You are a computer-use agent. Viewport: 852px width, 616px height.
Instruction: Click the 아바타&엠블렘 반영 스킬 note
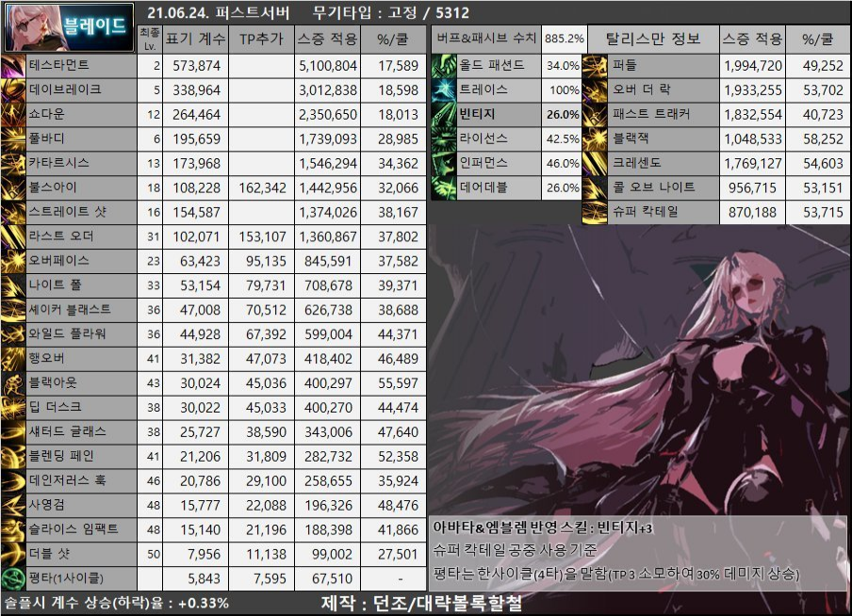pyautogui.click(x=542, y=527)
